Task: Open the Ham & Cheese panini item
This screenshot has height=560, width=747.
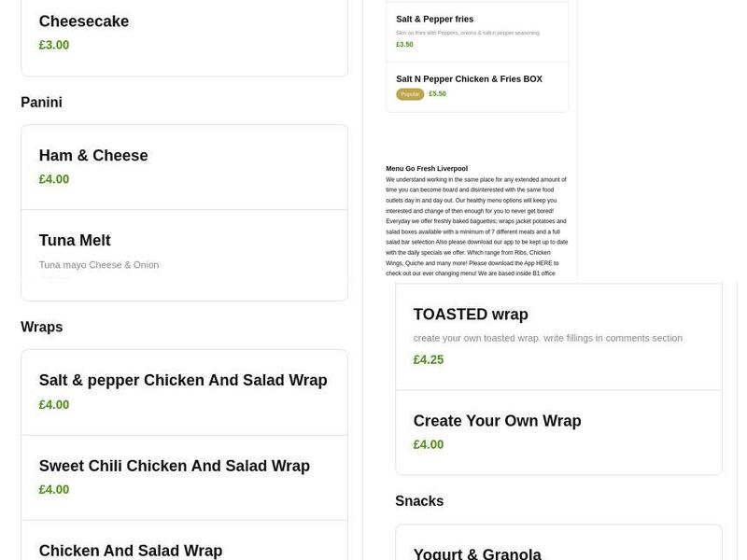Action: pyautogui.click(x=93, y=155)
